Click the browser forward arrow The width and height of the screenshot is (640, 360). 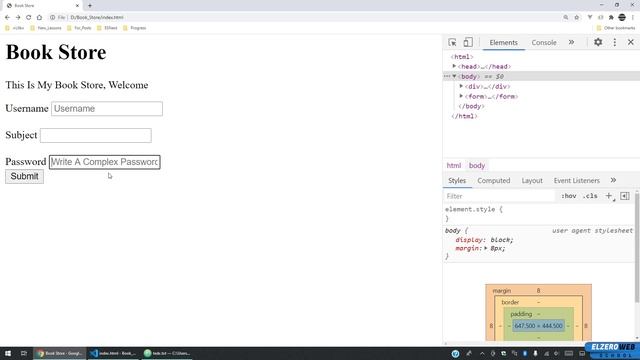click(x=18, y=18)
